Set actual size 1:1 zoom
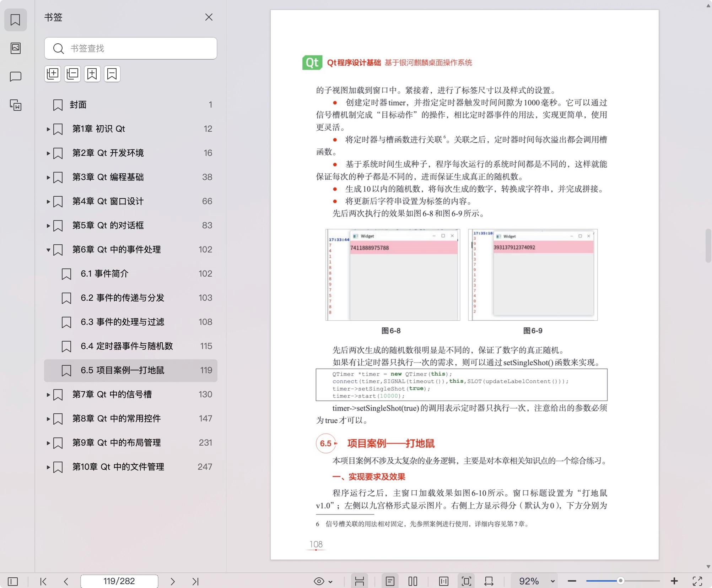This screenshot has height=588, width=712. pyautogui.click(x=444, y=581)
